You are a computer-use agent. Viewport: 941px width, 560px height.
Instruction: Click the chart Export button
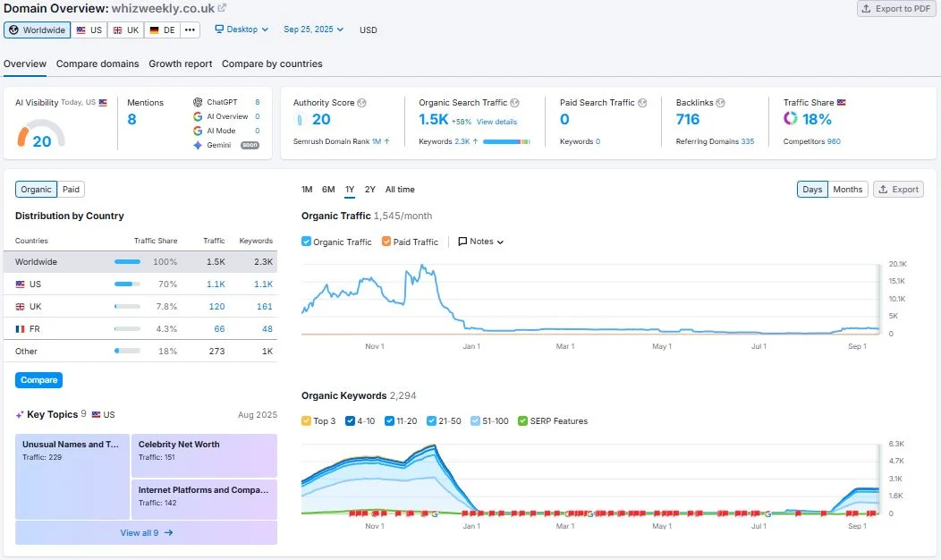click(898, 190)
